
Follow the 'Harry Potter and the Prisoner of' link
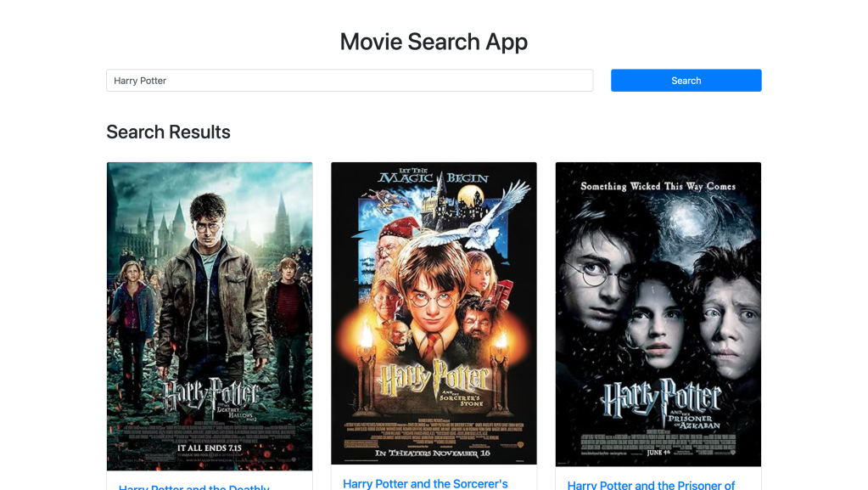[x=651, y=485]
